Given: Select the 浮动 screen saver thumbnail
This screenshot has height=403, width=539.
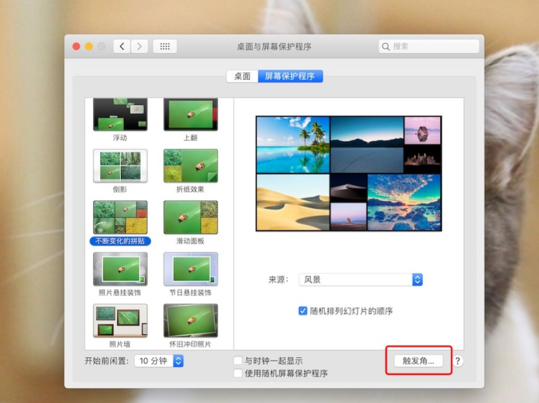Looking at the screenshot, I should (120, 115).
